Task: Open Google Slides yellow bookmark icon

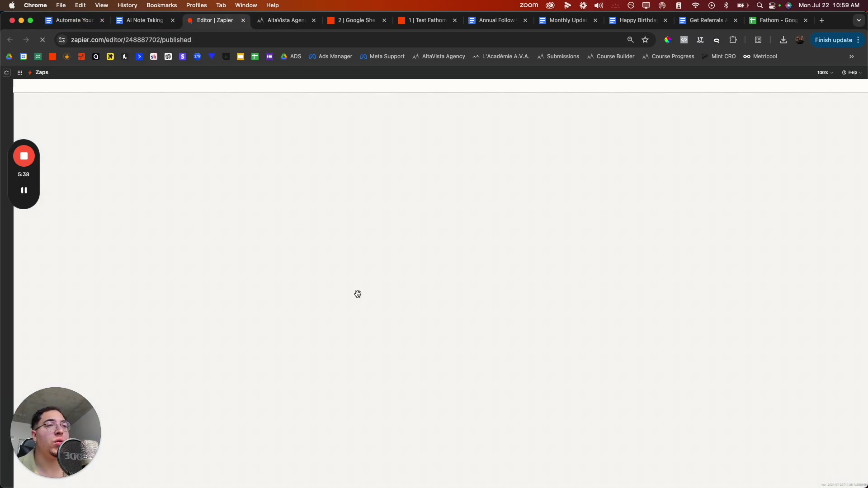Action: [x=241, y=56]
